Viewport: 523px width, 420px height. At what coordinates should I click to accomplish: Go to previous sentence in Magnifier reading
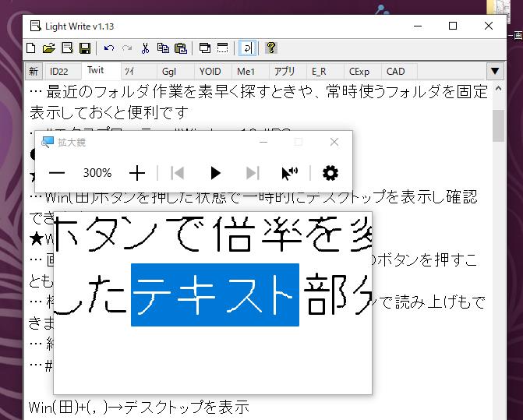(x=177, y=173)
